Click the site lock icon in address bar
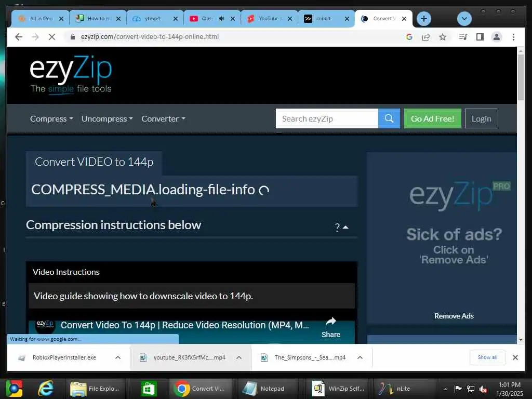Screen dimensions: 532x399 [73, 37]
